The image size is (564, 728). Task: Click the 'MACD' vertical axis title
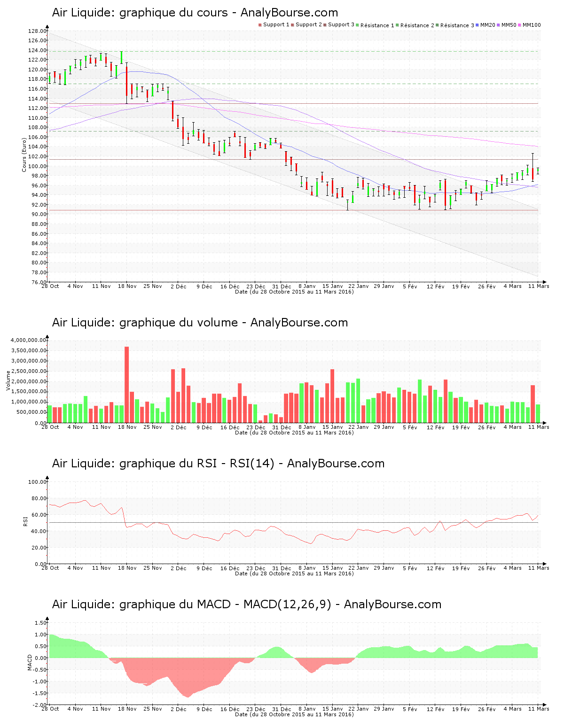point(30,662)
